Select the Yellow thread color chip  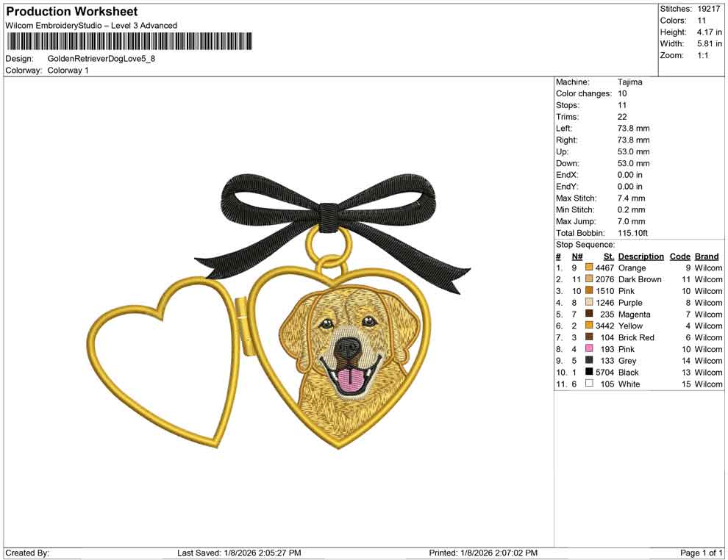click(587, 326)
